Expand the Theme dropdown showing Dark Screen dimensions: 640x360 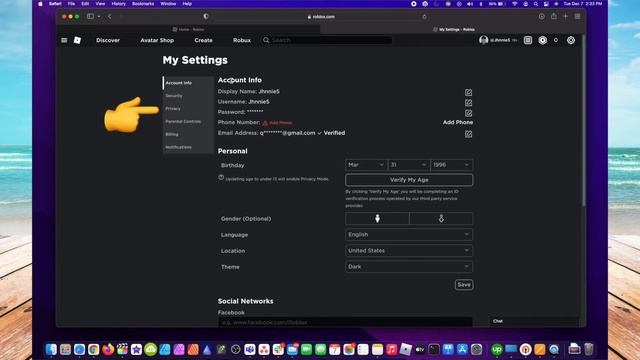click(409, 267)
